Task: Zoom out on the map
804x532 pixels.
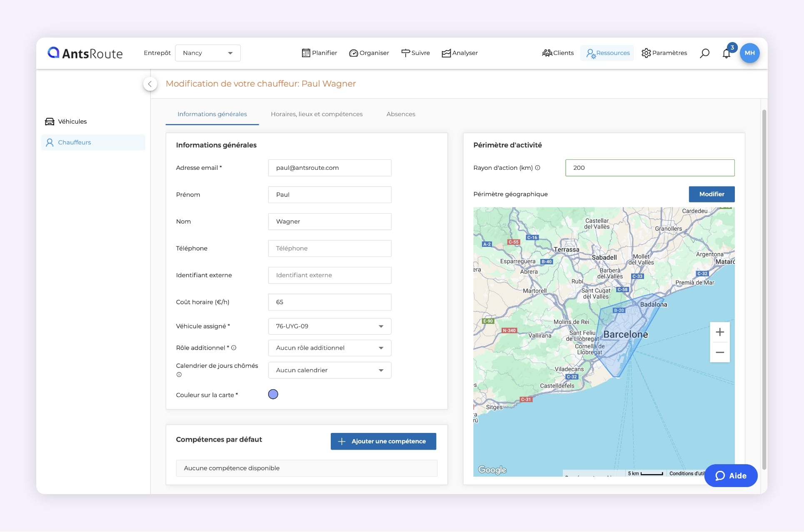Action: 719,352
